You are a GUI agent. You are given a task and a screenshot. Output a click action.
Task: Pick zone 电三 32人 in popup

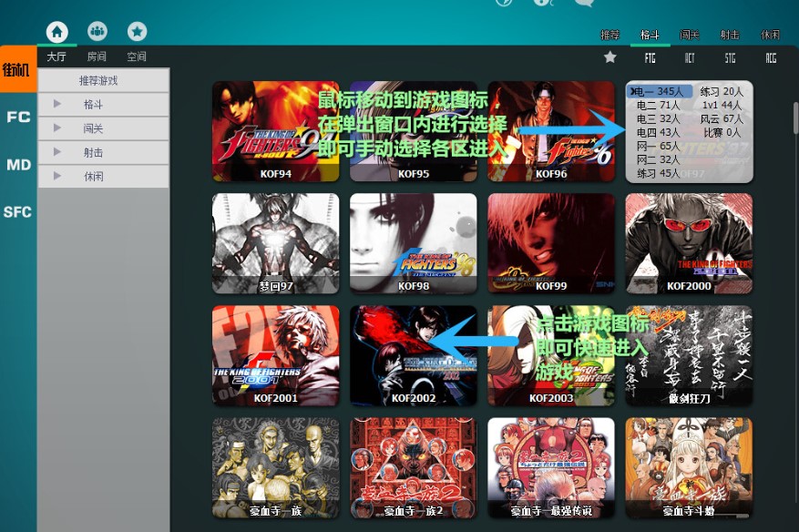coord(658,119)
